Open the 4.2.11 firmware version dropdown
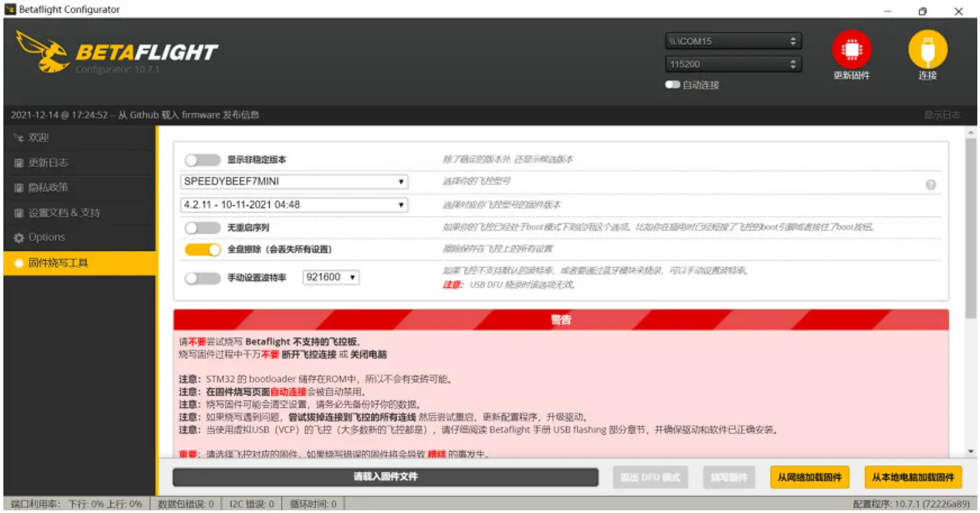This screenshot has width=980, height=513. (x=295, y=204)
